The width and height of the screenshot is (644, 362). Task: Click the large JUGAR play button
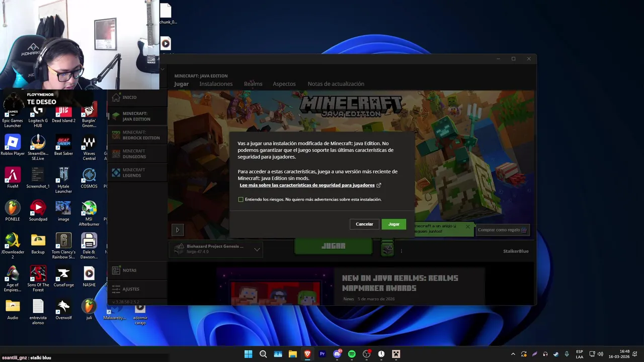pos(333,246)
